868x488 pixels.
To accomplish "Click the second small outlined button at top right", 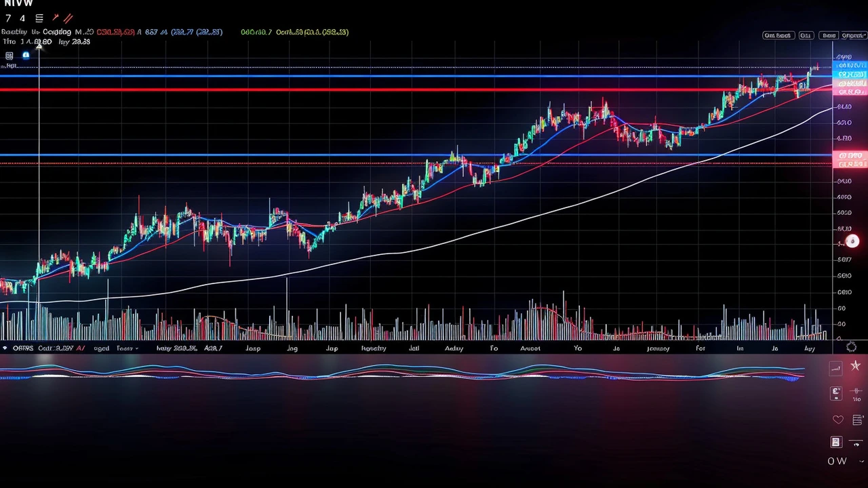I will (x=806, y=35).
